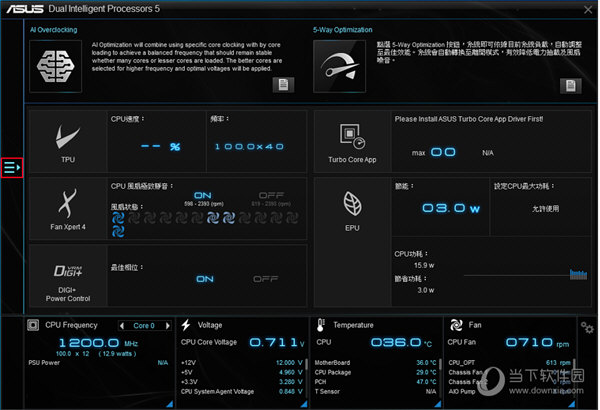Click the +3.3V voltage row
This screenshot has width=600, height=410.
(242, 382)
